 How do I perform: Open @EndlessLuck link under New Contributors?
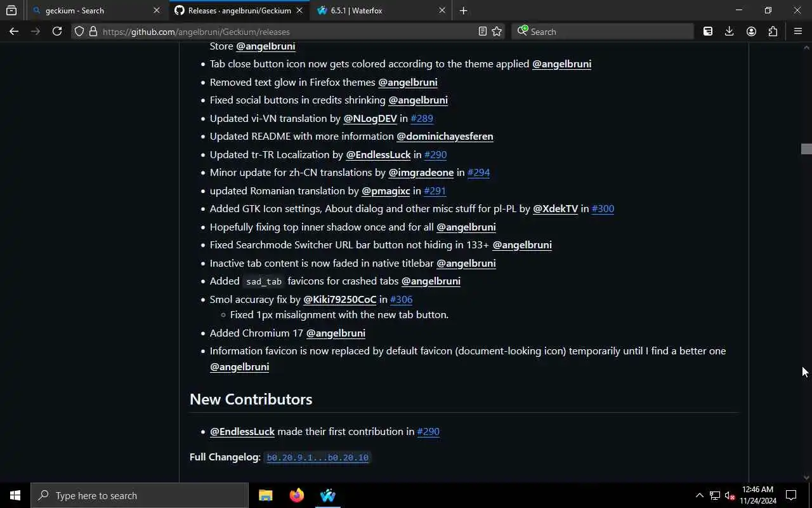tap(242, 431)
